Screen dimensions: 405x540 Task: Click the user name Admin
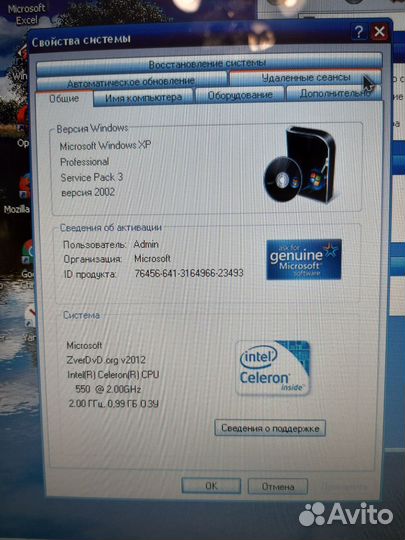pos(146,244)
